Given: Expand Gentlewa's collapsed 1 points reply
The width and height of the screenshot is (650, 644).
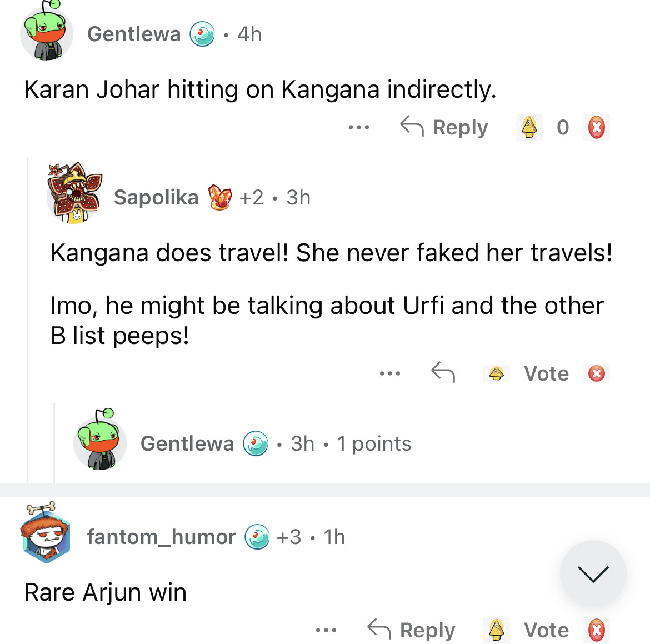Looking at the screenshot, I should [x=276, y=443].
